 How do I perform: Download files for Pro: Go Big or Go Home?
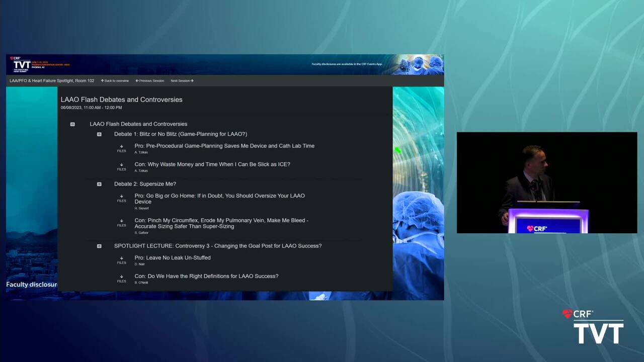[x=121, y=198]
